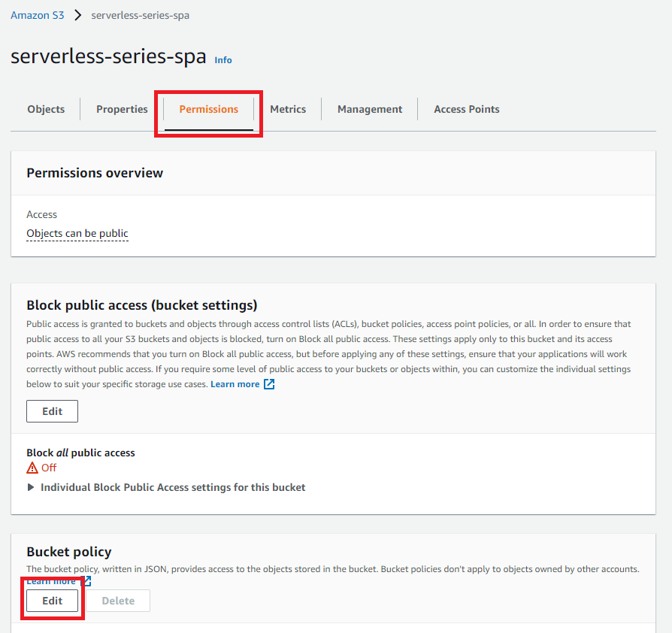Click the Amazon S3 breadcrumb link
The height and width of the screenshot is (633, 672).
point(37,15)
